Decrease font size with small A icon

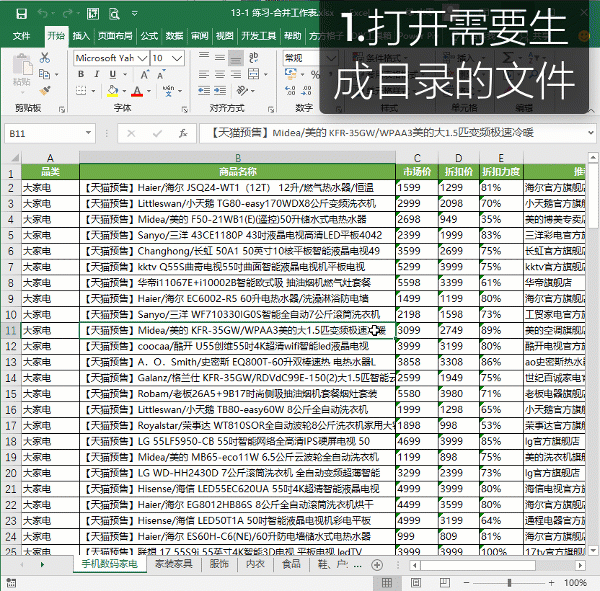pyautogui.click(x=161, y=74)
